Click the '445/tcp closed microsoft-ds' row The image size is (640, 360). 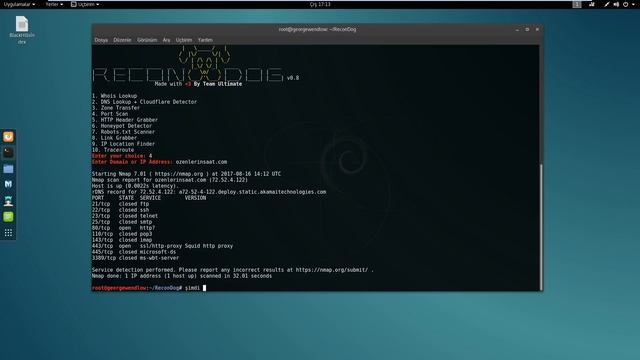tap(134, 252)
